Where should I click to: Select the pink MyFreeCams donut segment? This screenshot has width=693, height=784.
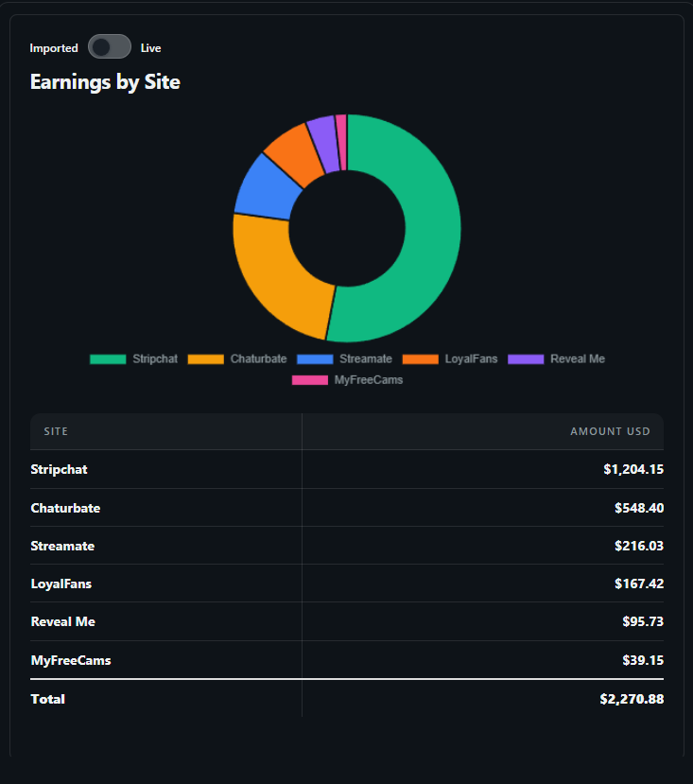click(341, 142)
